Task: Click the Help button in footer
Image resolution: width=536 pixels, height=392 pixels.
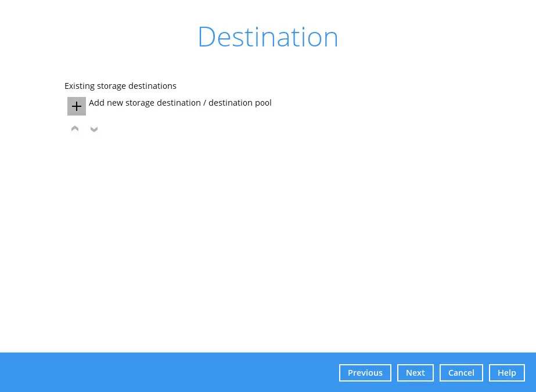Action: (x=506, y=373)
